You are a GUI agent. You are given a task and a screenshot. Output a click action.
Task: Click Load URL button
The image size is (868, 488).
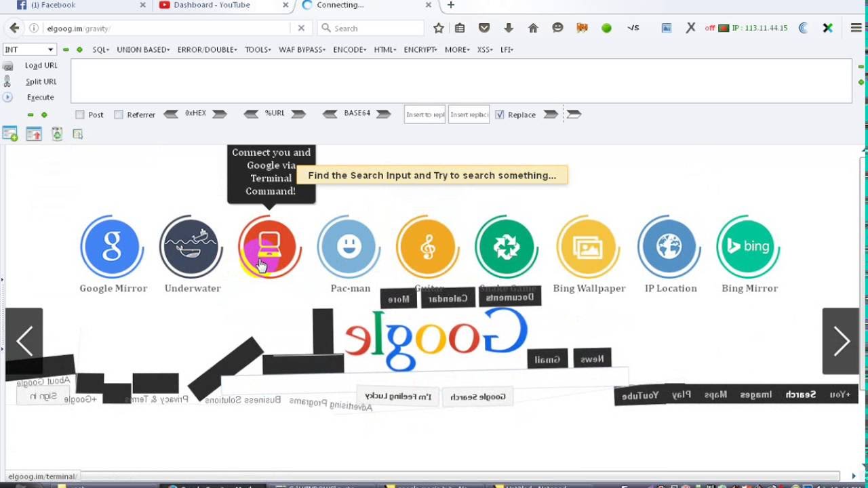point(41,65)
